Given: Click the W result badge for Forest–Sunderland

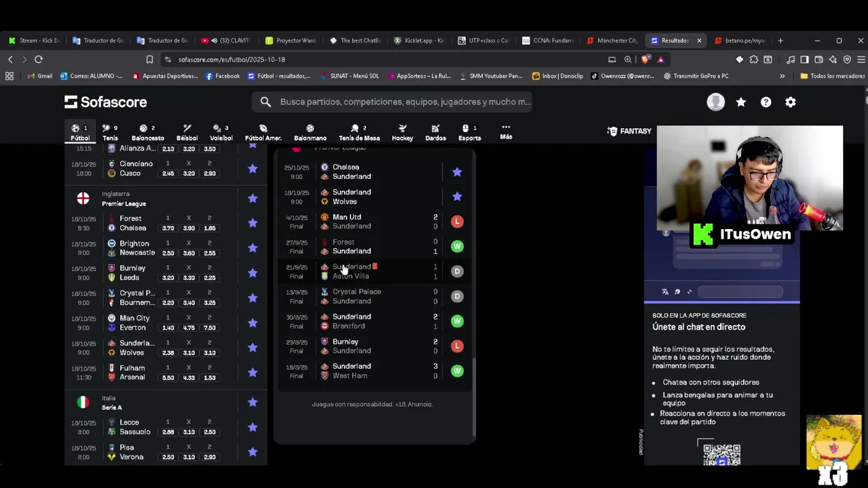Looking at the screenshot, I should click(457, 246).
